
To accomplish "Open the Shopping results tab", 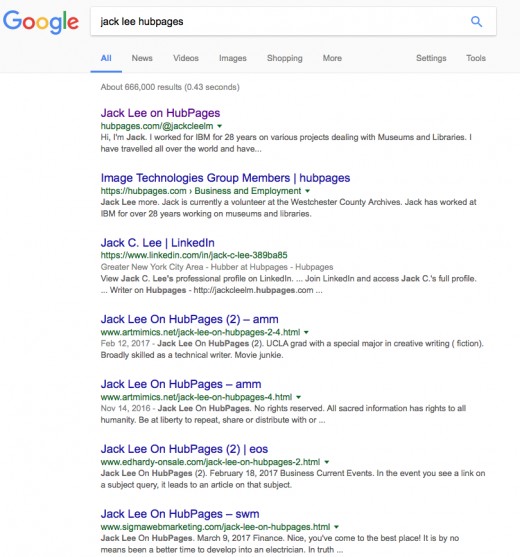I will [x=285, y=58].
